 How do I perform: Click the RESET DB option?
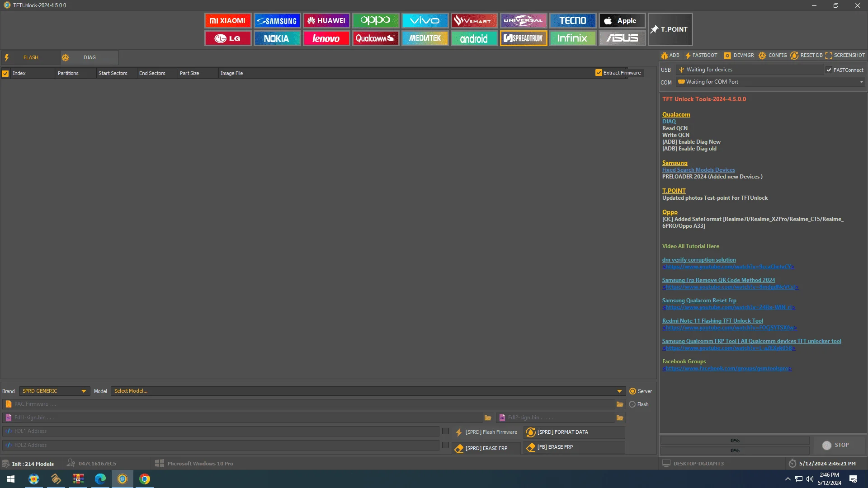(807, 56)
